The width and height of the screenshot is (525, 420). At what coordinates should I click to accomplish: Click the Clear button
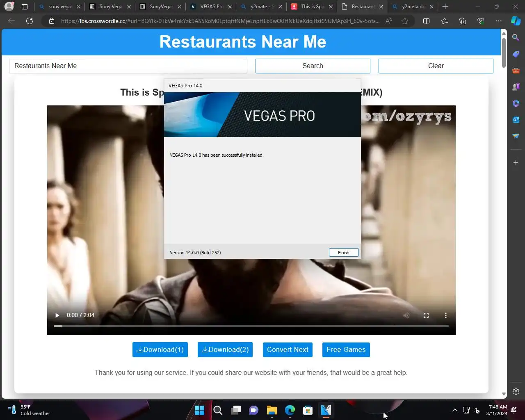(x=436, y=66)
